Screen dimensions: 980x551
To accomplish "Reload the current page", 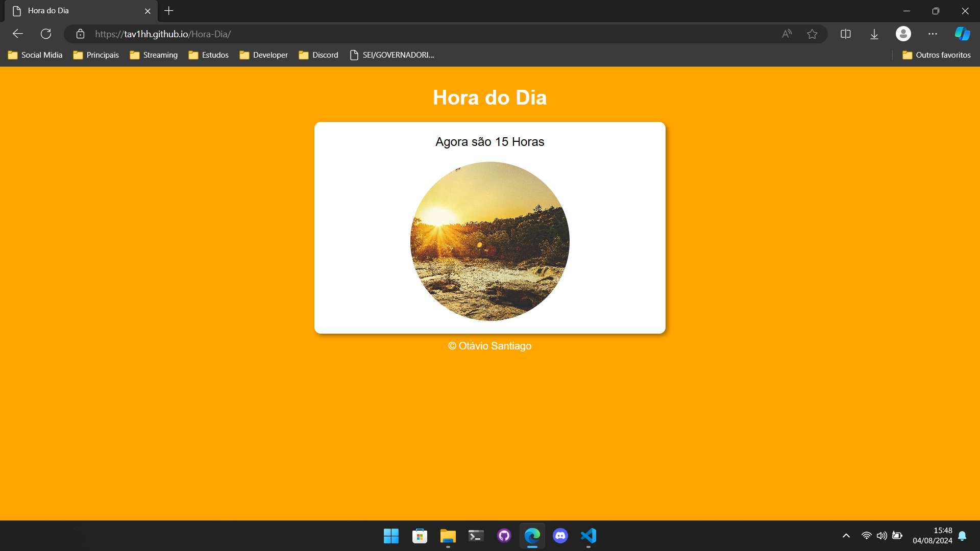I will coord(46,34).
